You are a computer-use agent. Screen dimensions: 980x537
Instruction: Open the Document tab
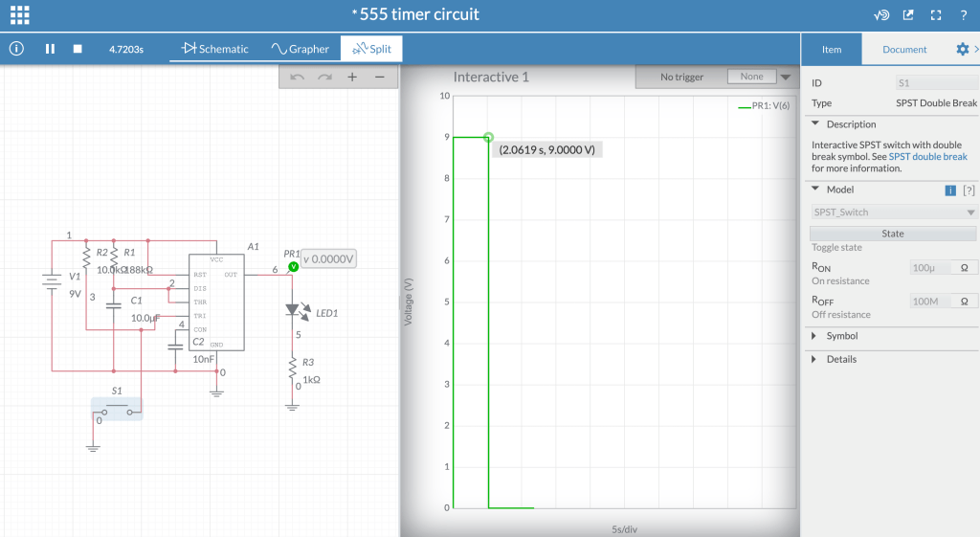[x=904, y=49]
